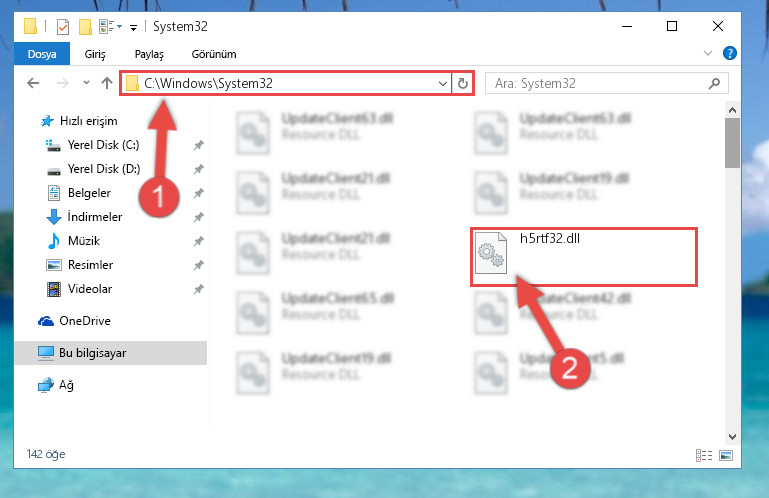Click the vertical scrollbar thumb
769x498 pixels.
click(x=732, y=143)
